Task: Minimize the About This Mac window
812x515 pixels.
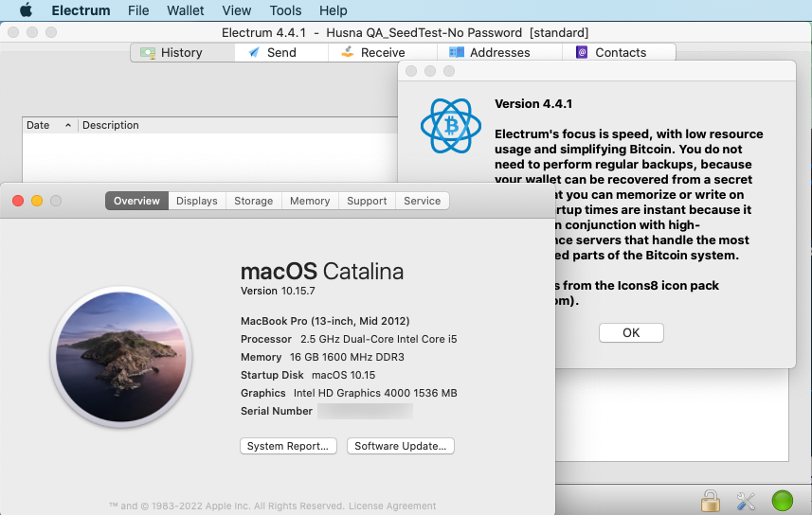Action: [x=37, y=201]
